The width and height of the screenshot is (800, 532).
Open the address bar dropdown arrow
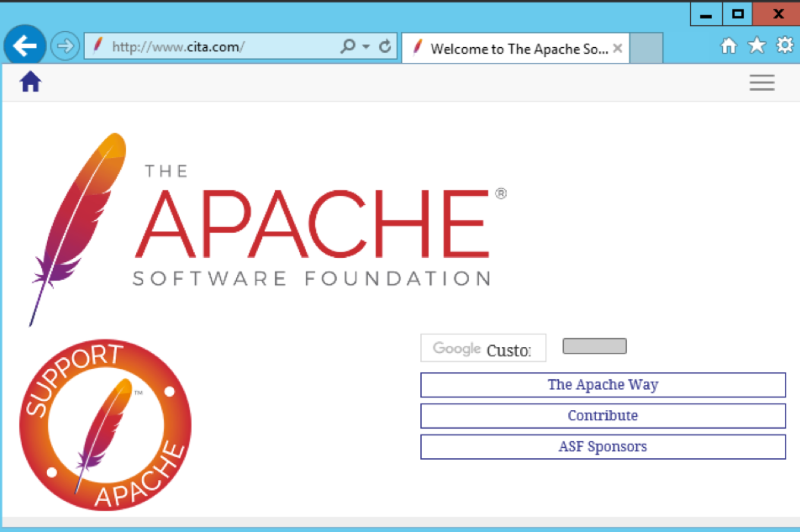(x=366, y=46)
